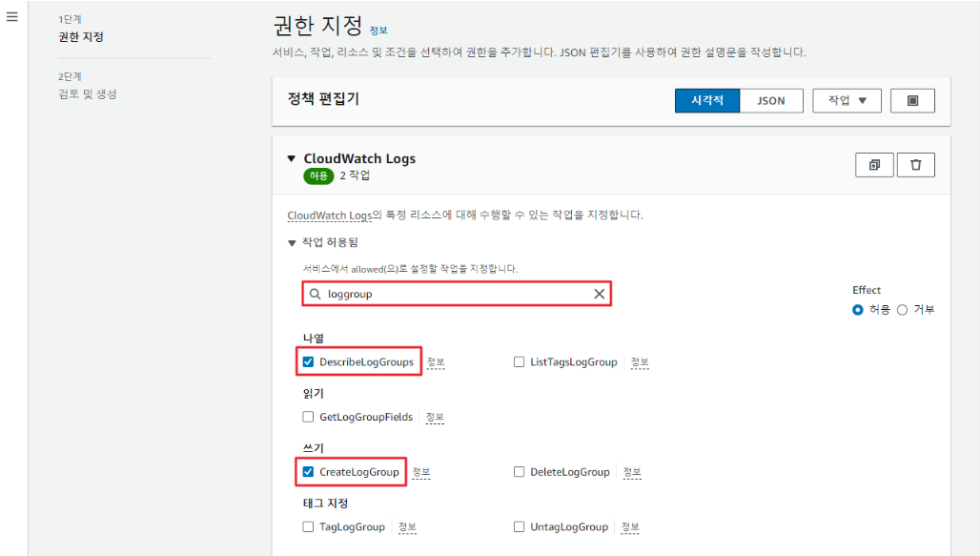The height and width of the screenshot is (556, 980).
Task: Open 정보 link for ListTagsLogGroup
Action: click(640, 362)
